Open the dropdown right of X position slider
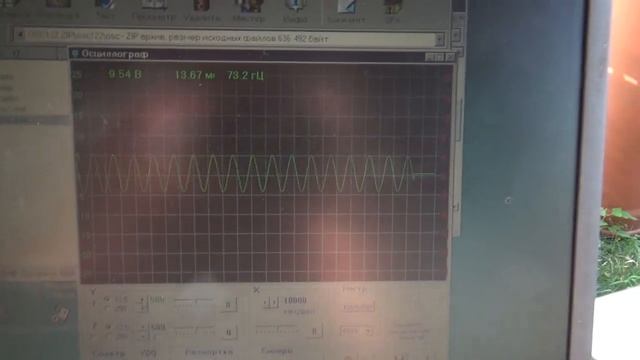640x360 pixels. tap(356, 331)
